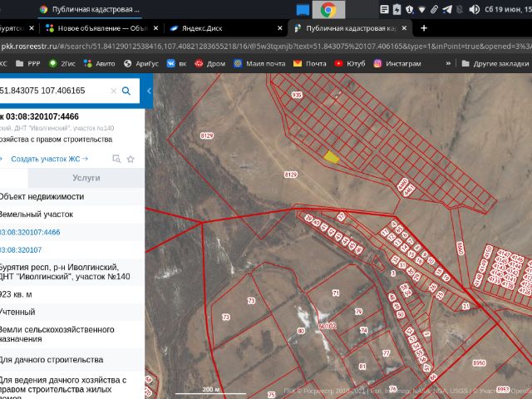532x399 pixels.
Task: Open a new browser tab with plus
Action: coord(423,27)
